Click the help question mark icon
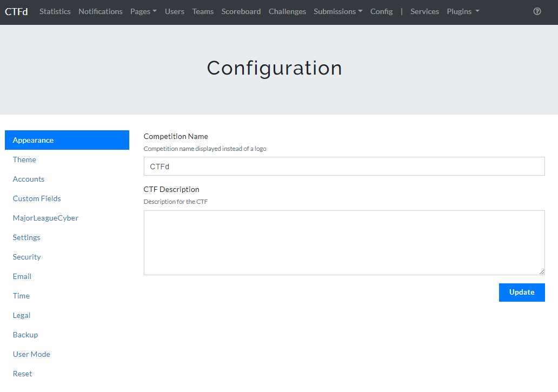Image resolution: width=558 pixels, height=392 pixels. (x=537, y=11)
